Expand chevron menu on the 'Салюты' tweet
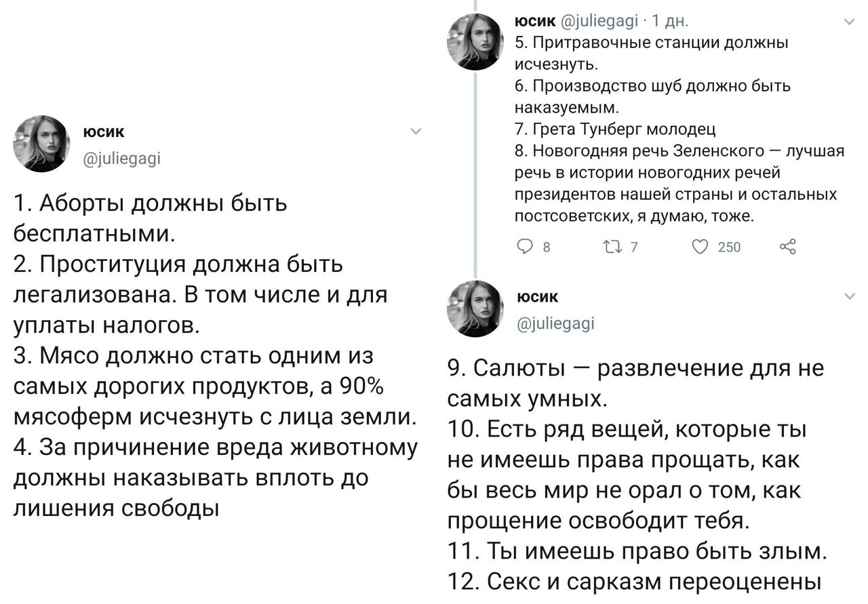The width and height of the screenshot is (868, 604). click(x=849, y=296)
